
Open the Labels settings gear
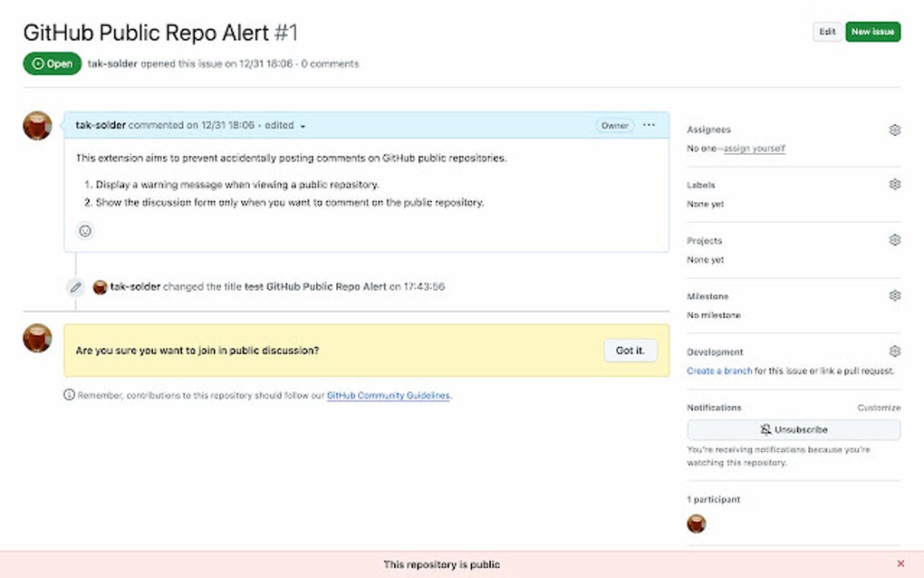pos(895,184)
